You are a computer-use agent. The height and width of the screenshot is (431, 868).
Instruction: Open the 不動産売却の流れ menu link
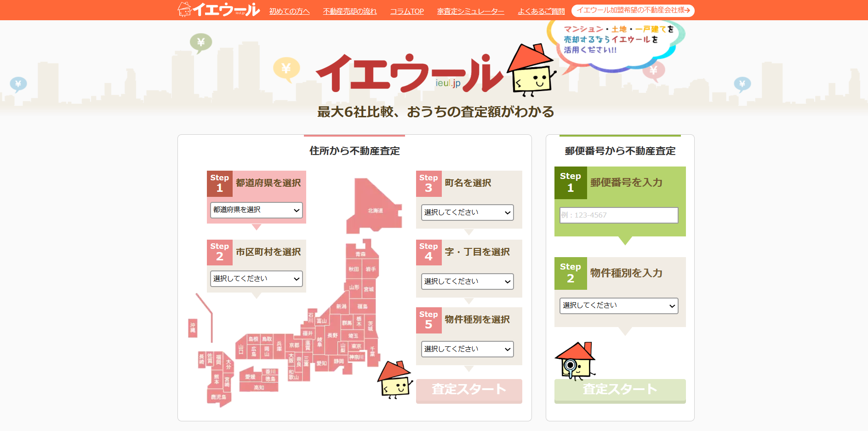(x=350, y=11)
